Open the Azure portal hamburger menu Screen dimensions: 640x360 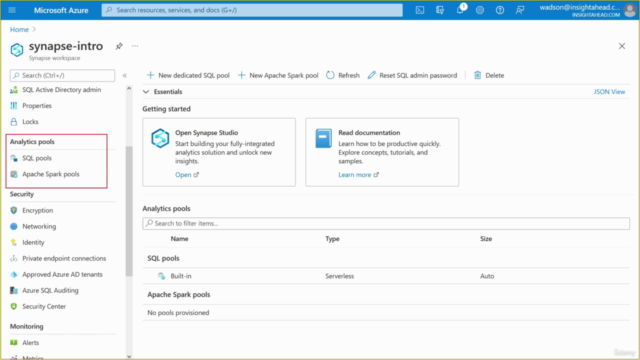(12, 10)
